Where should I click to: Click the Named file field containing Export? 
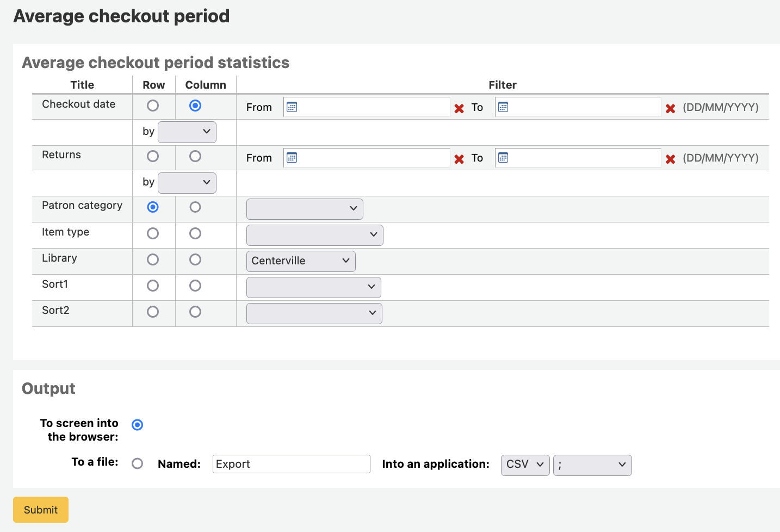click(x=292, y=464)
